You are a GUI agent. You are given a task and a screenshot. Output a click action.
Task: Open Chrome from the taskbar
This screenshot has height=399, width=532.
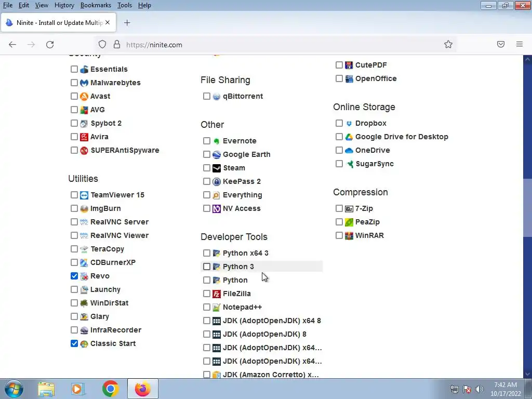110,389
